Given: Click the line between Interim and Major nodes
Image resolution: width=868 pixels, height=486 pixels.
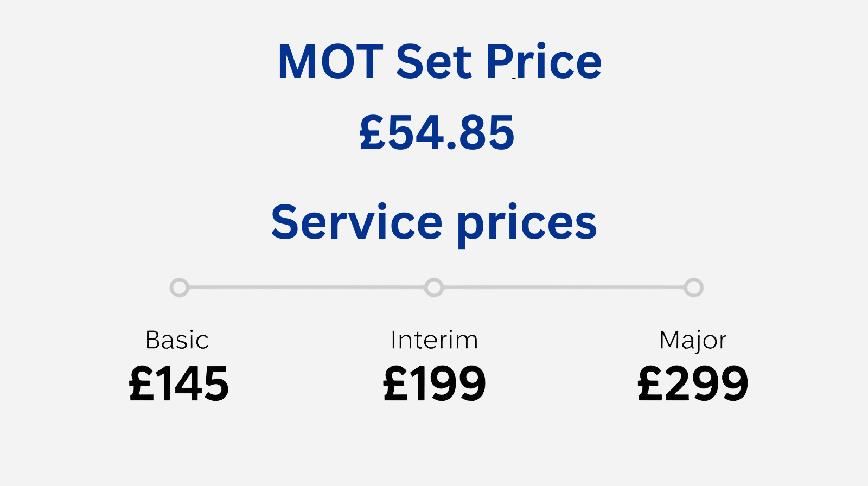Looking at the screenshot, I should pyautogui.click(x=564, y=287).
